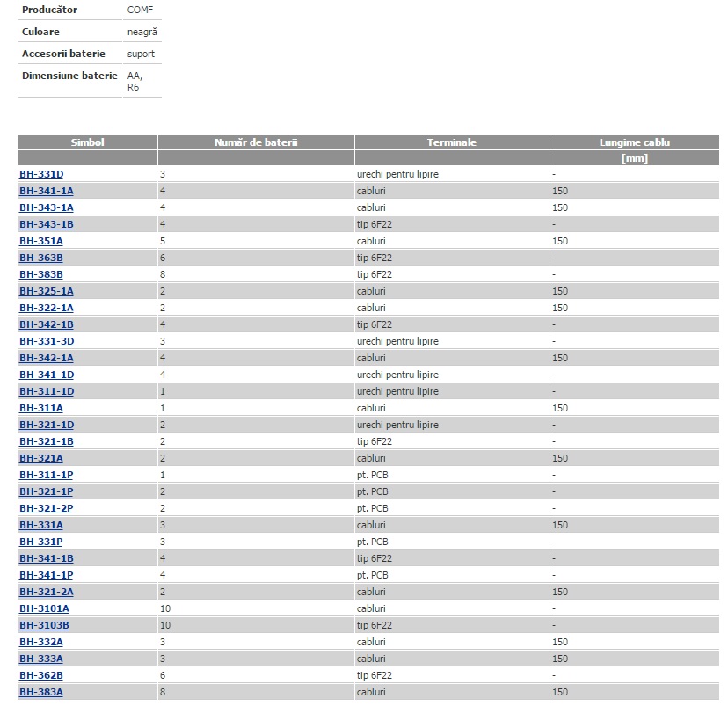
Task: Click cable length 150 in BH-383A row
Action: pos(560,692)
